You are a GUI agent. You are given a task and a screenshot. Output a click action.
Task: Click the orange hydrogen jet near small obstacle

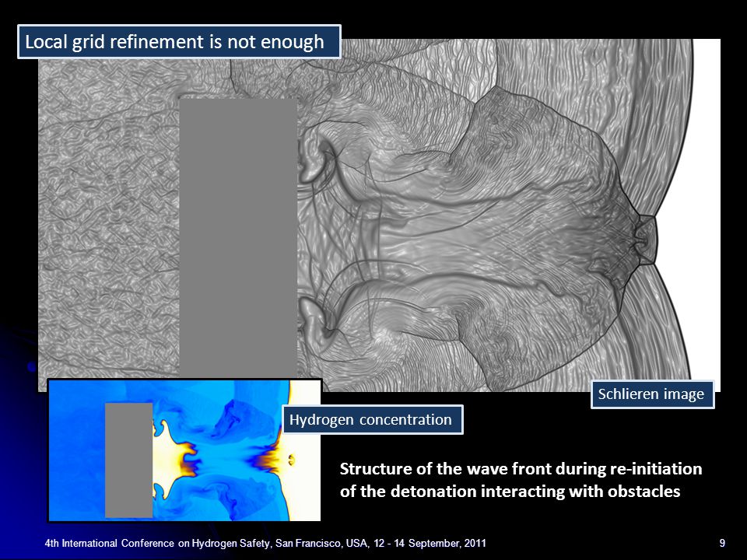187,460
